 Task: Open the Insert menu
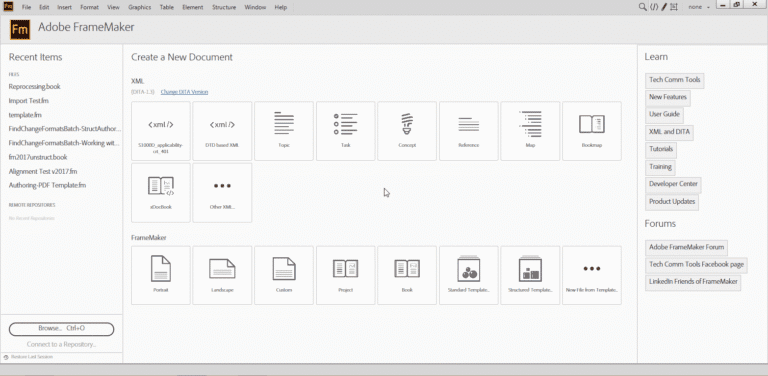[x=64, y=7]
